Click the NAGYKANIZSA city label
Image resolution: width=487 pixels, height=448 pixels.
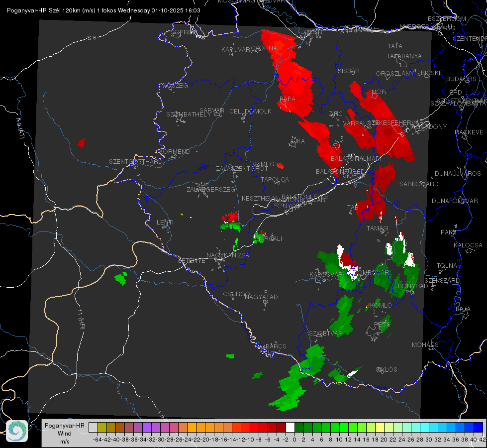point(228,255)
